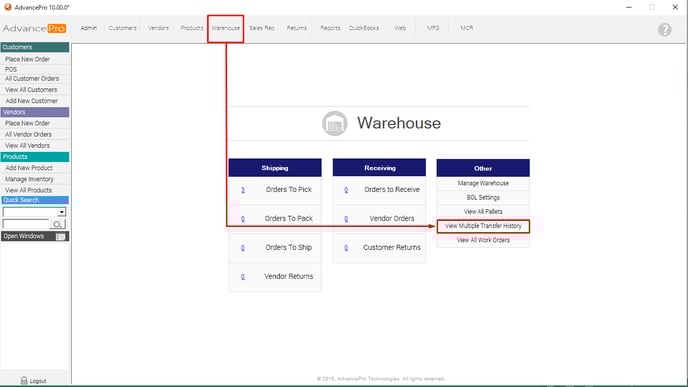Click the Orders to Receive count link

pos(346,190)
